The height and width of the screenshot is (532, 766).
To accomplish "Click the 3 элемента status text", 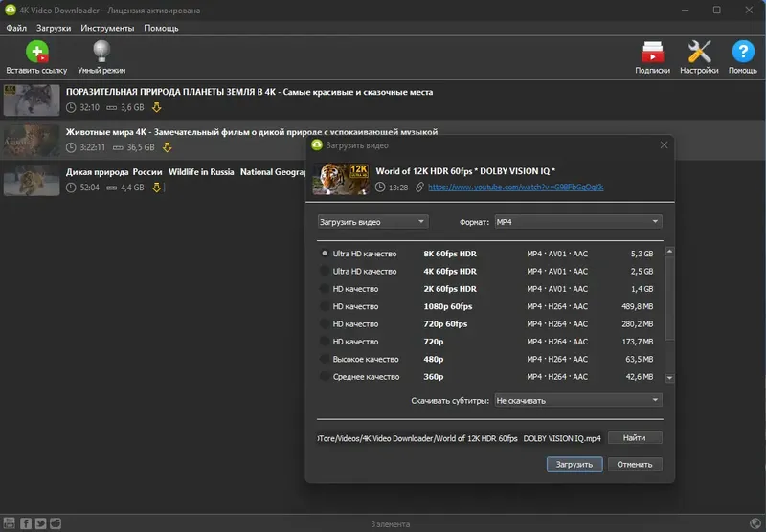I will coord(391,524).
